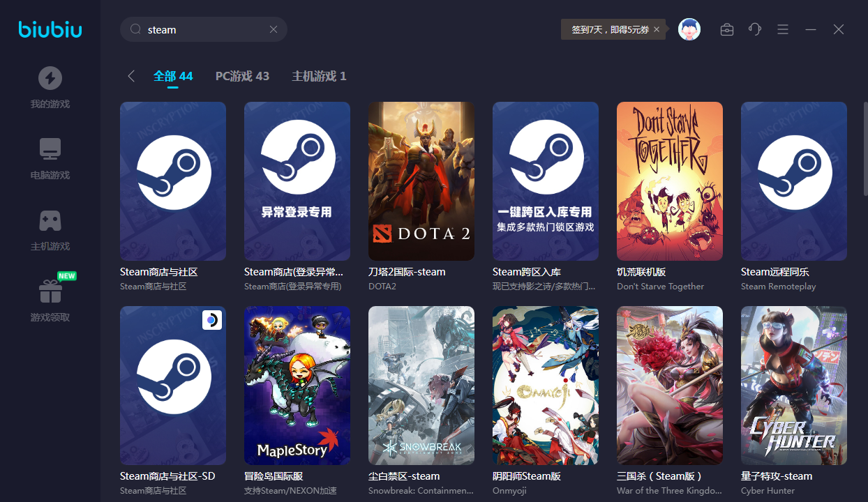Click title 阴阳师Steam版
The width and height of the screenshot is (868, 502).
tap(527, 476)
